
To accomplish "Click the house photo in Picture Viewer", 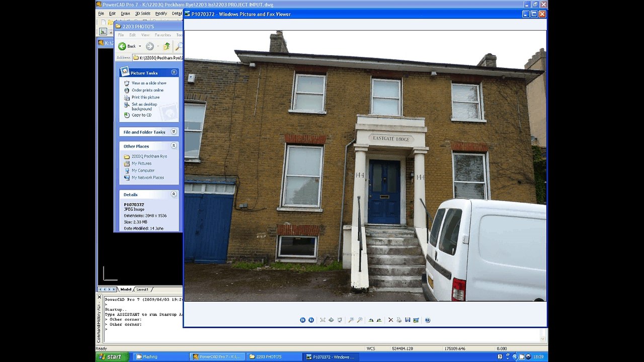I will pyautogui.click(x=365, y=166).
